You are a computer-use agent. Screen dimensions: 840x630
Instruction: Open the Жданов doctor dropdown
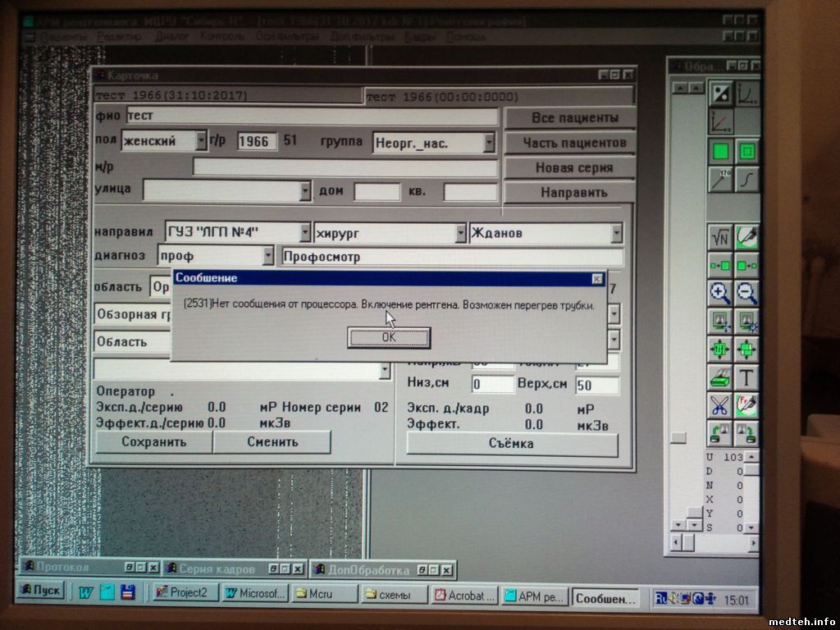(x=616, y=233)
